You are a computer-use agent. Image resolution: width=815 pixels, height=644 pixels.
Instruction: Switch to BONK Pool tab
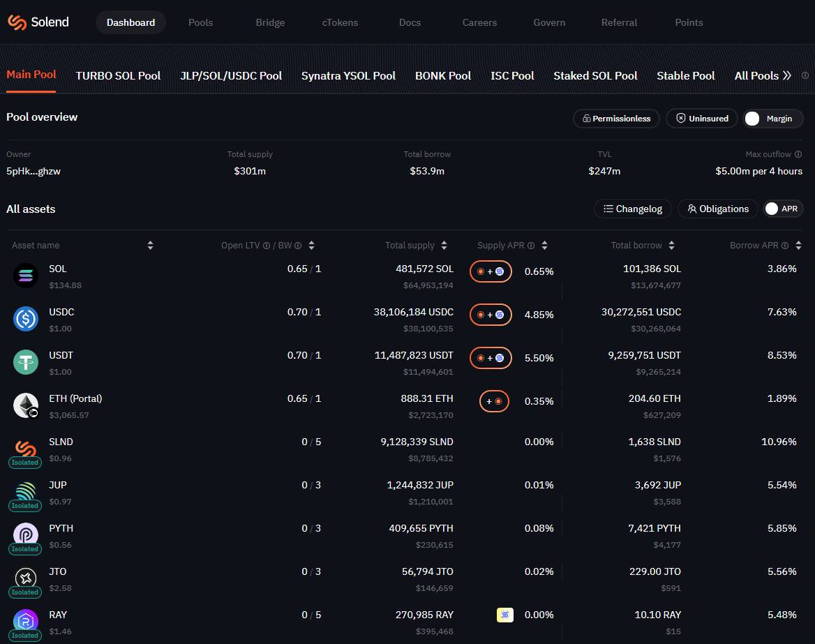[x=443, y=75]
